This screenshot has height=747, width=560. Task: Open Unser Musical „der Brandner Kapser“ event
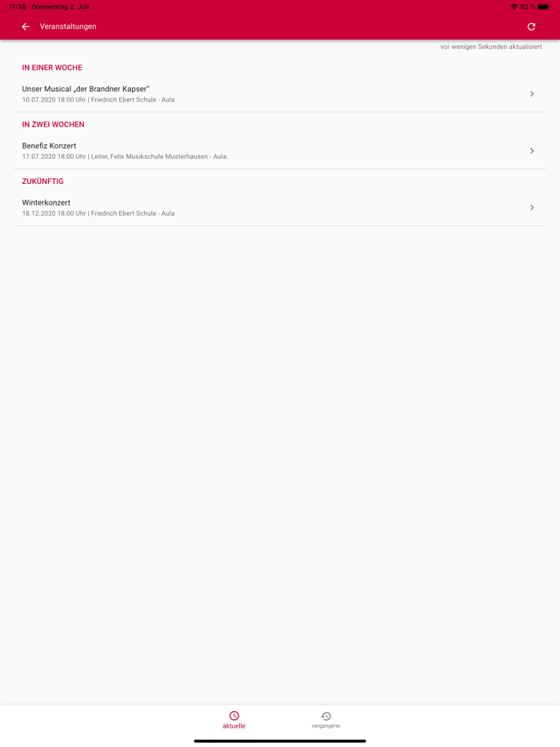pyautogui.click(x=280, y=94)
